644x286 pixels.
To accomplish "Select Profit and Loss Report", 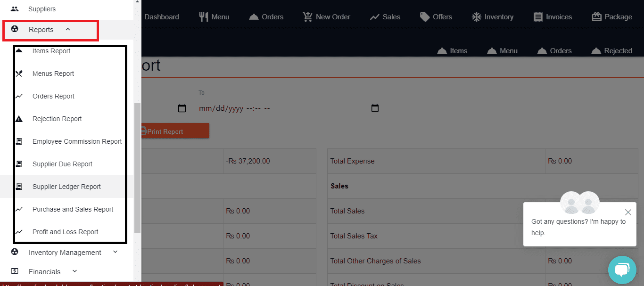I will click(65, 232).
